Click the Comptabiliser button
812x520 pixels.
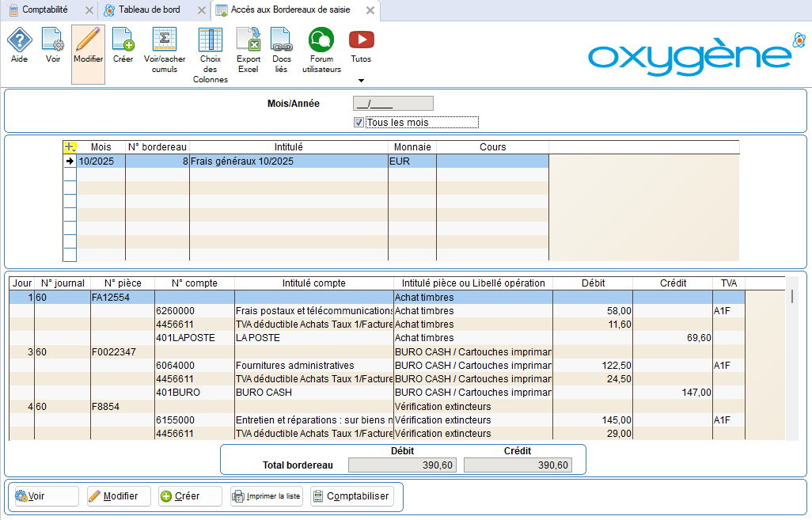351,496
